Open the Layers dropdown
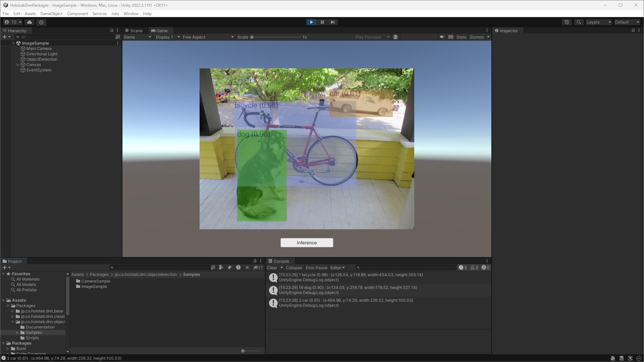This screenshot has height=362, width=644. click(599, 22)
